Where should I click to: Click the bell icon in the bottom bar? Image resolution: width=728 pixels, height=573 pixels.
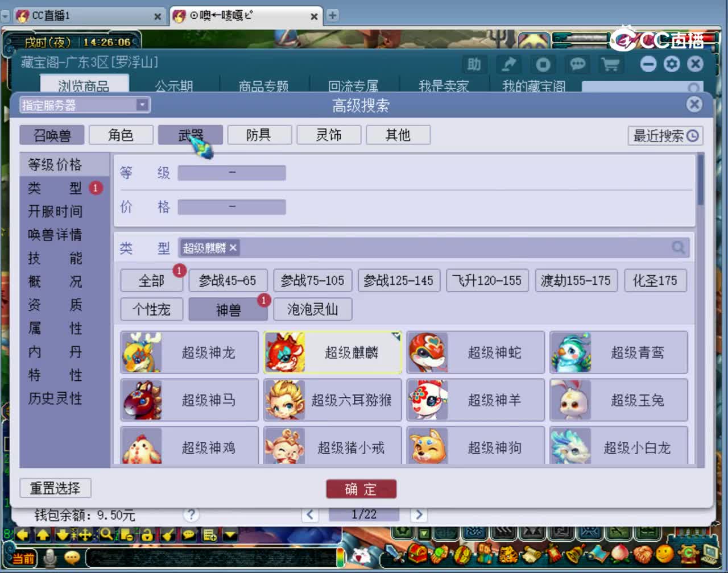(x=574, y=553)
